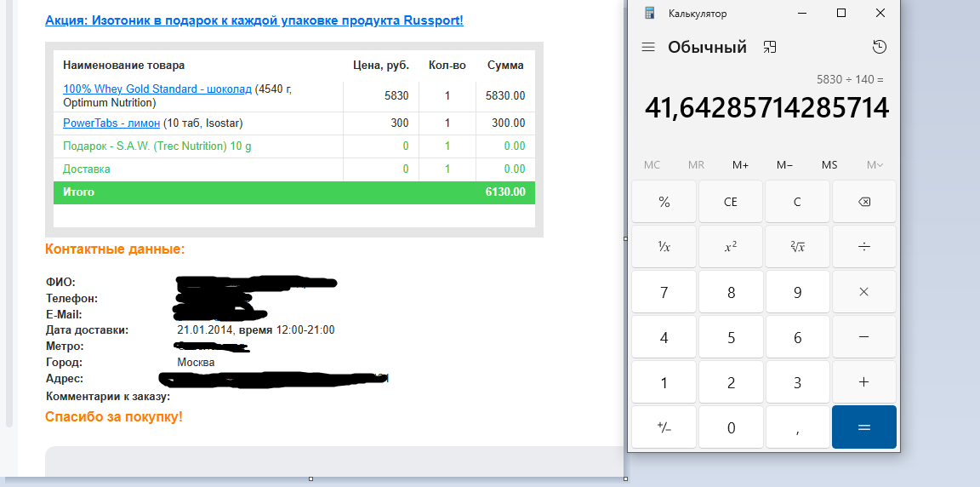The height and width of the screenshot is (487, 980).
Task: Click the MC memory clear button
Action: coord(652,165)
